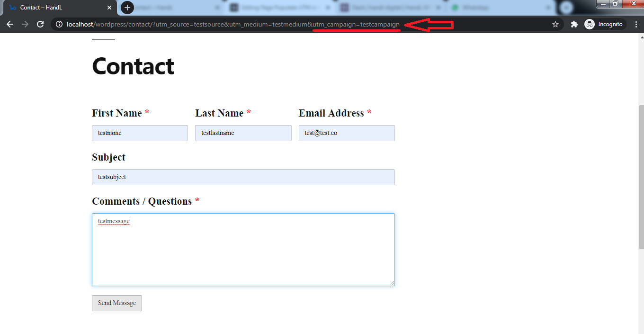Open Chrome's three-dot menu
Screen dimensions: 644x334
tap(636, 24)
